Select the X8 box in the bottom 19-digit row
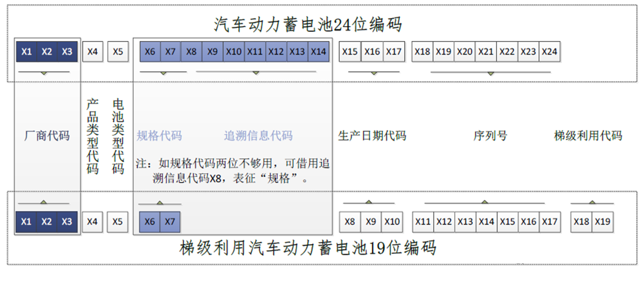Screen dimensions: 644x282 pyautogui.click(x=350, y=222)
